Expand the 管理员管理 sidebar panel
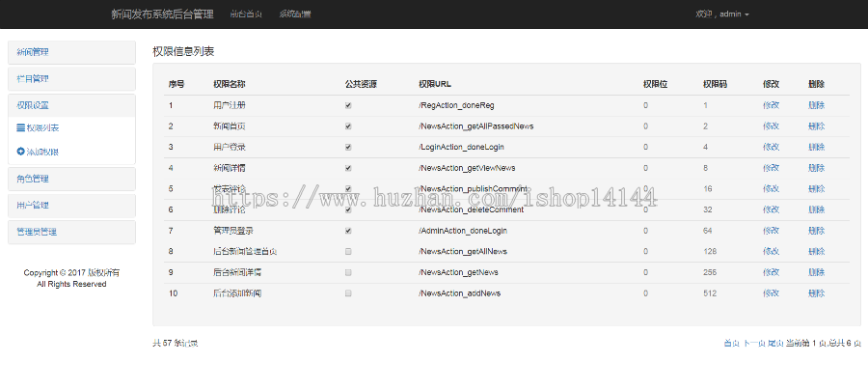The image size is (868, 390). (x=72, y=232)
